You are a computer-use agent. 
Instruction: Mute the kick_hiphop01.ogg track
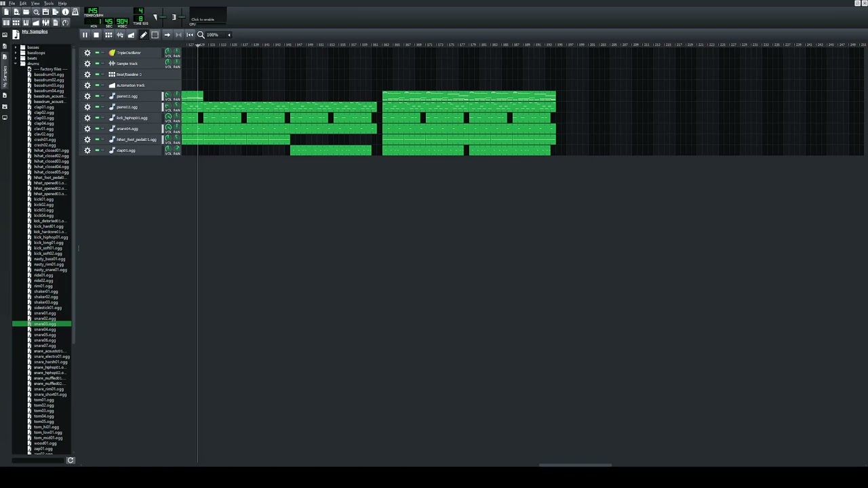pos(97,118)
